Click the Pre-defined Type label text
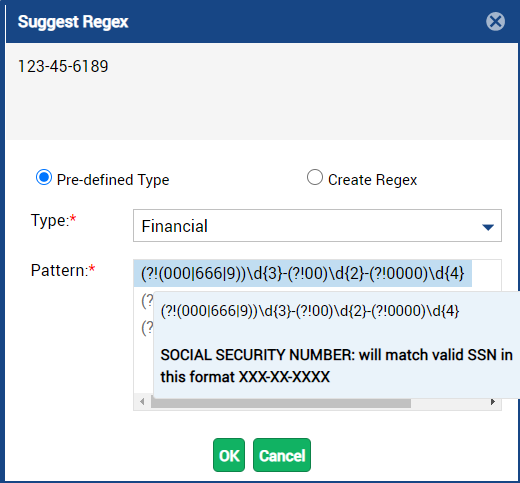This screenshot has height=483, width=520. click(x=113, y=180)
